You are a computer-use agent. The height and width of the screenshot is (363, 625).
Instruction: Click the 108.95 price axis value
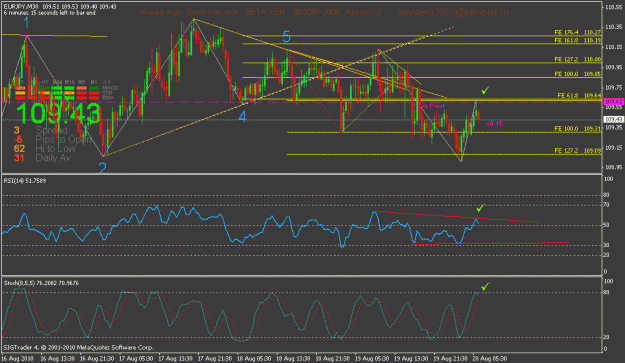coord(614,168)
